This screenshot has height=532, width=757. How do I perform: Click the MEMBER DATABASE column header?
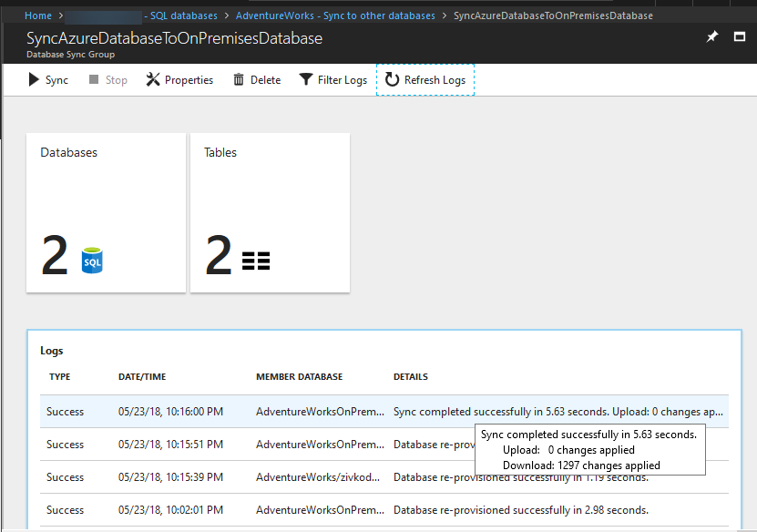(300, 376)
